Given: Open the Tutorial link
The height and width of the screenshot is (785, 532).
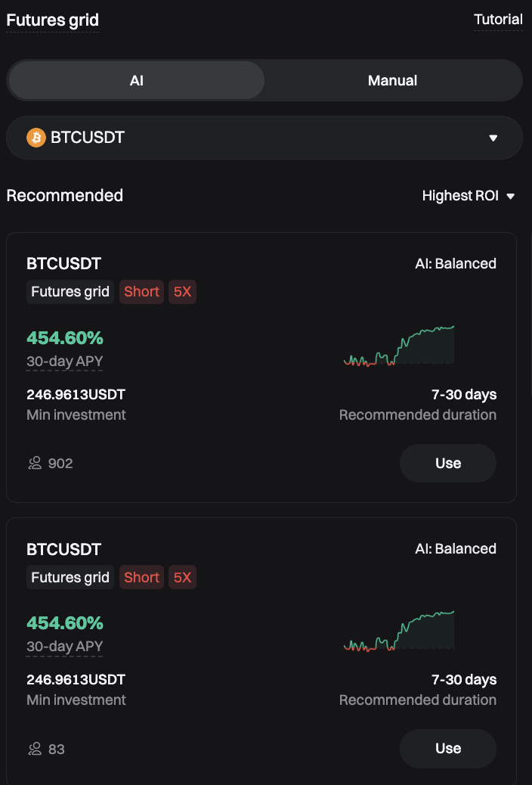Looking at the screenshot, I should [498, 20].
